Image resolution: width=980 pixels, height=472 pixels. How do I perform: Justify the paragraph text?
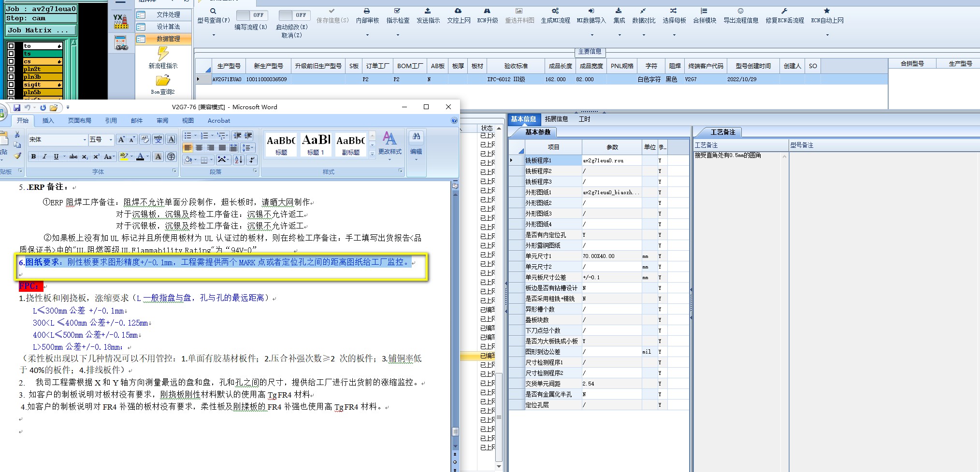click(x=222, y=148)
